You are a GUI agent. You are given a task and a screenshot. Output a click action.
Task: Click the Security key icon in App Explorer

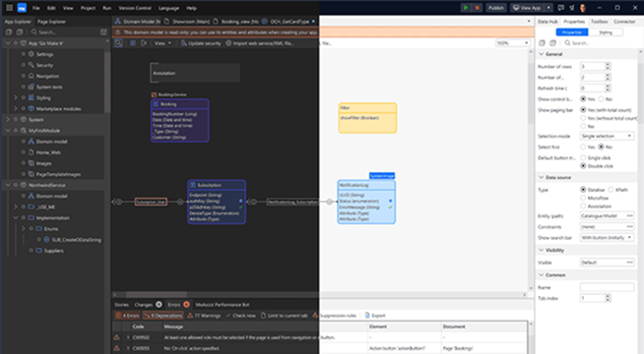tap(32, 65)
